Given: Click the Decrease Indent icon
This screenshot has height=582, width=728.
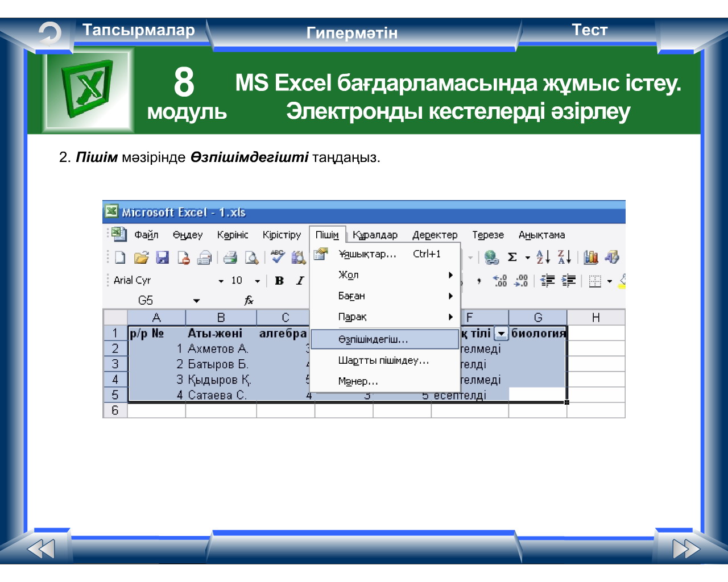Looking at the screenshot, I should (x=547, y=281).
